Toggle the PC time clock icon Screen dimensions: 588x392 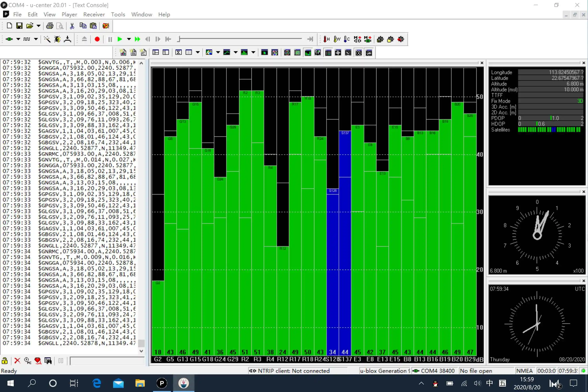click(27, 360)
